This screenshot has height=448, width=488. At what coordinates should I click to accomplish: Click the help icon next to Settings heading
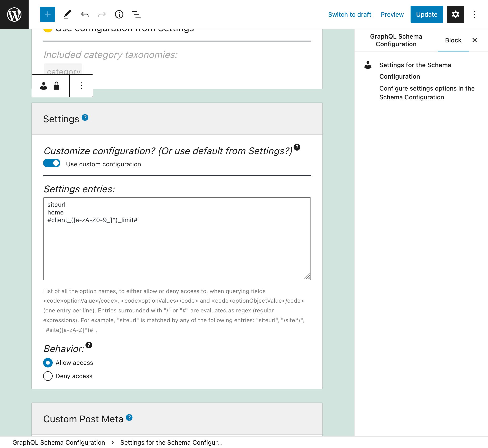[85, 118]
